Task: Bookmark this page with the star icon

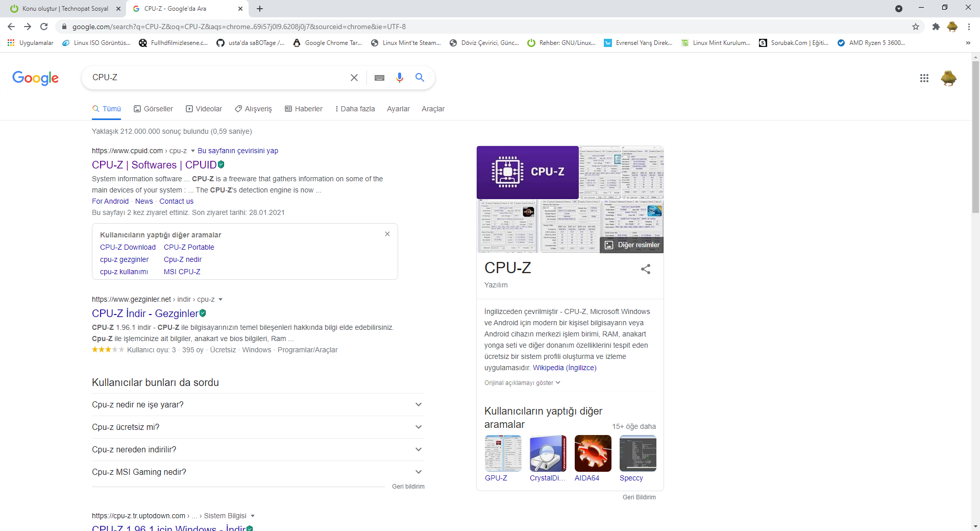Action: (916, 27)
